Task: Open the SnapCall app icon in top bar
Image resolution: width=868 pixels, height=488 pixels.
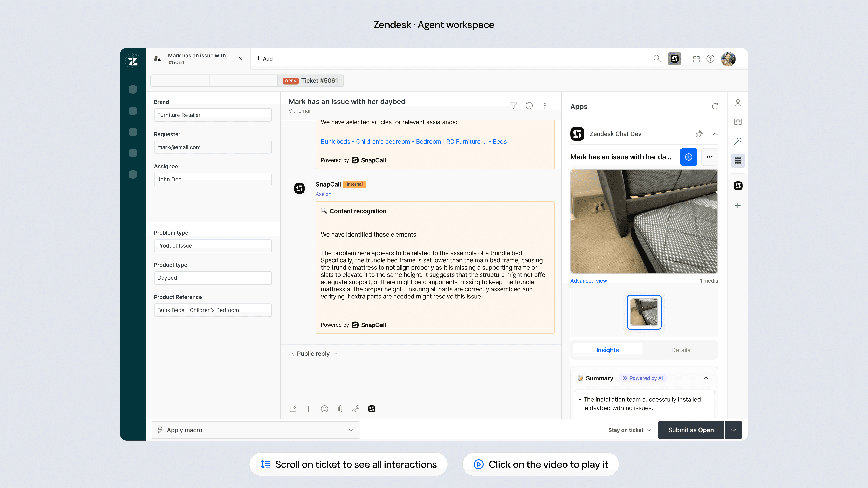Action: pos(674,59)
